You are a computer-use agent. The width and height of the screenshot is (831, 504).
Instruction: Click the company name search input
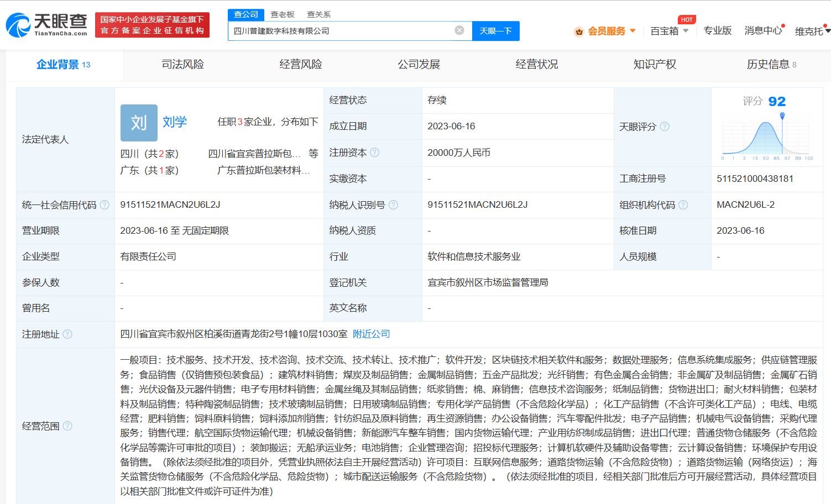tap(340, 31)
